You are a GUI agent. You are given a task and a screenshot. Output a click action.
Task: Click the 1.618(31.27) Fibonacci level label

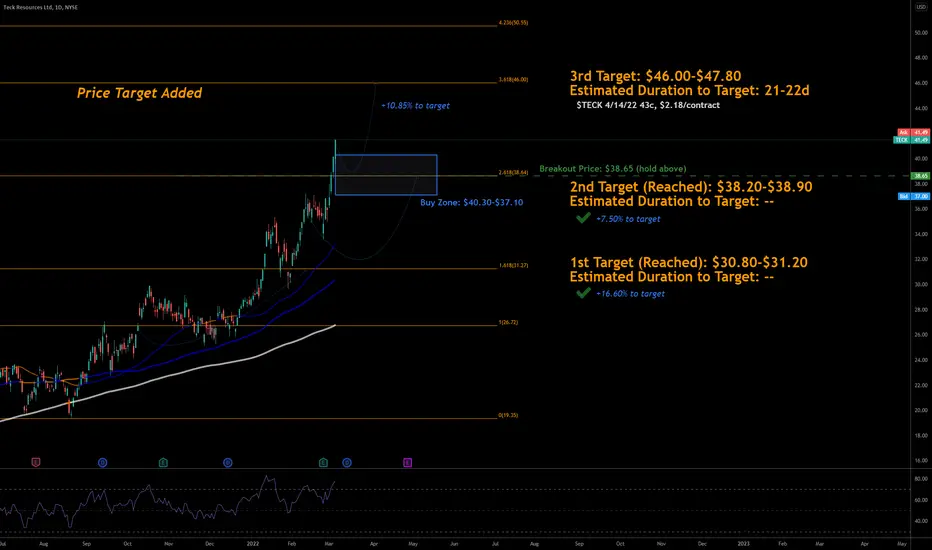tap(513, 265)
